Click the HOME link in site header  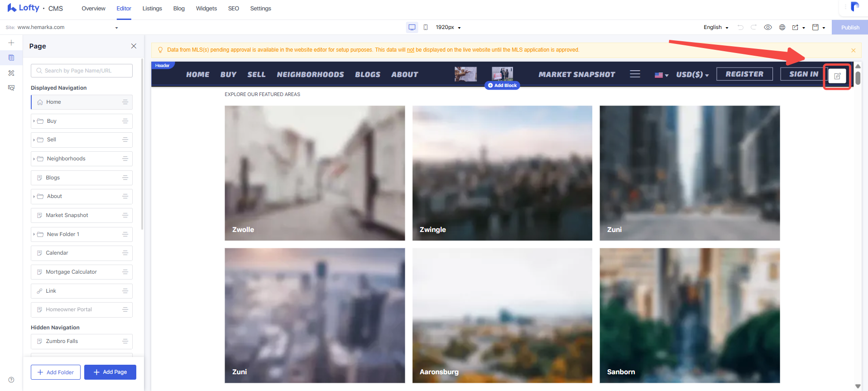[x=198, y=74]
